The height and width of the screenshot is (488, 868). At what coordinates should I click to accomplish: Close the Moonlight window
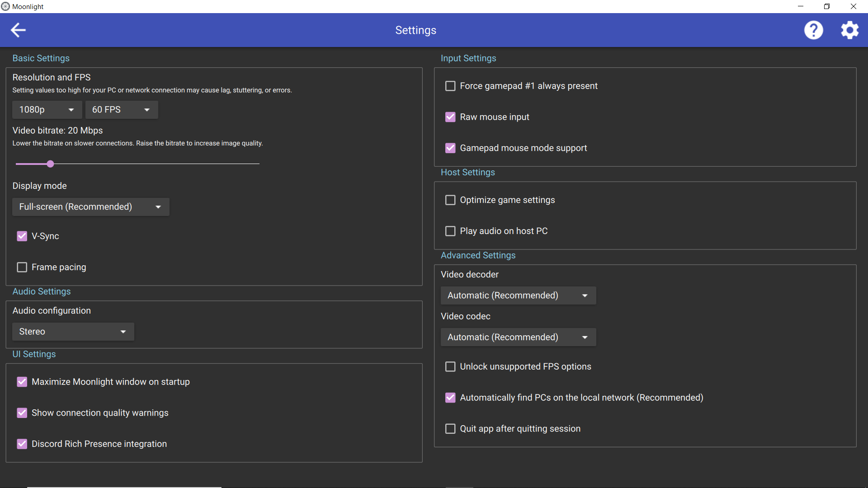coord(854,6)
